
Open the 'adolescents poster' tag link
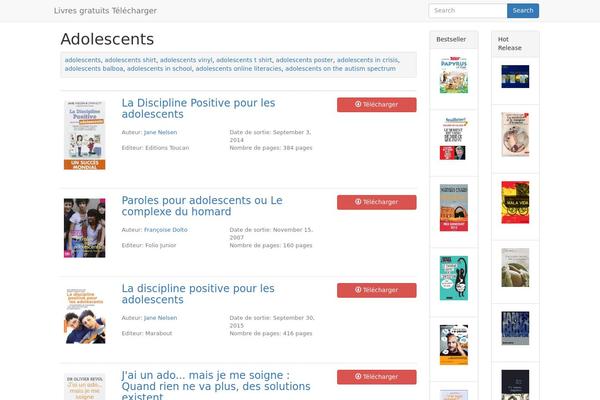(304, 60)
